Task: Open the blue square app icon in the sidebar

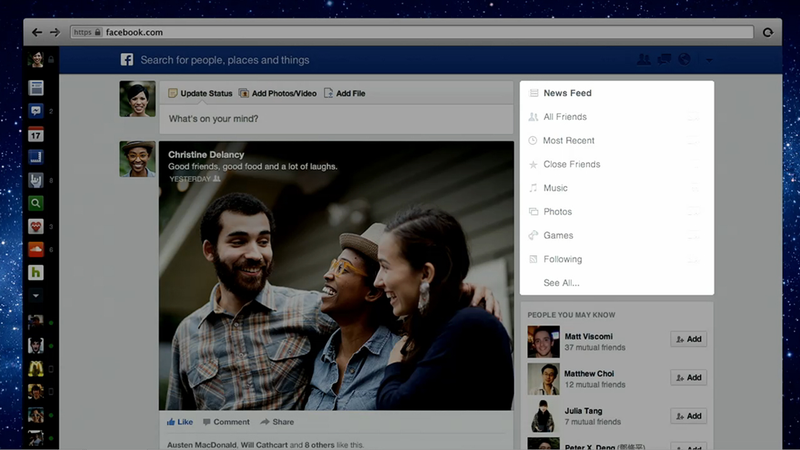Action: pos(36,157)
